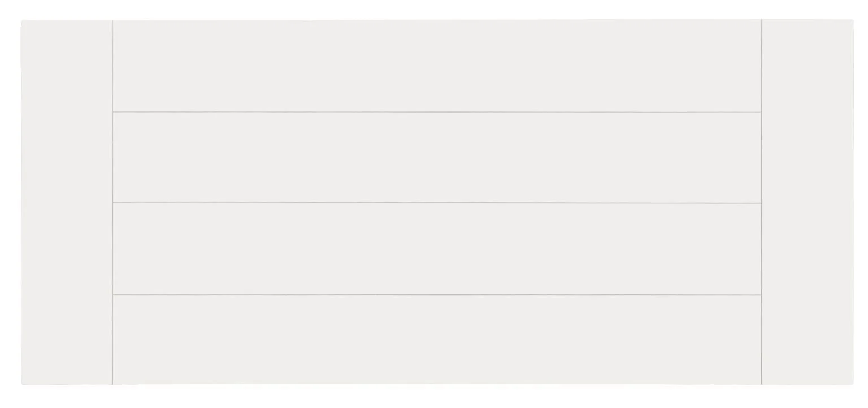
Task: Click the groove line between middle two planks
Action: point(437,203)
